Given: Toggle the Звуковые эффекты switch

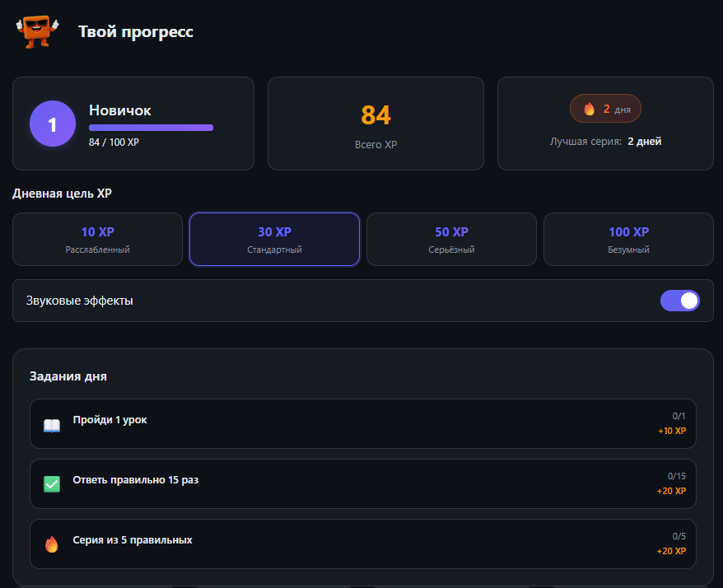Looking at the screenshot, I should click(679, 301).
